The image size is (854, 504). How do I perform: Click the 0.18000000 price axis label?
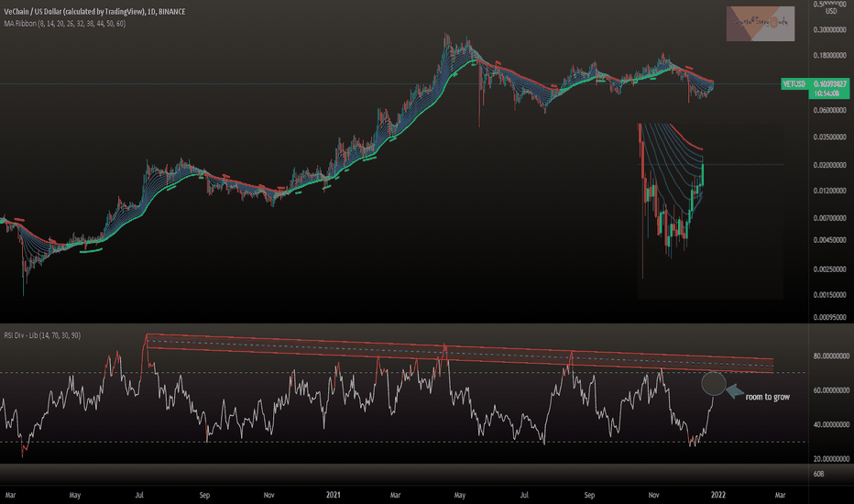pyautogui.click(x=829, y=56)
